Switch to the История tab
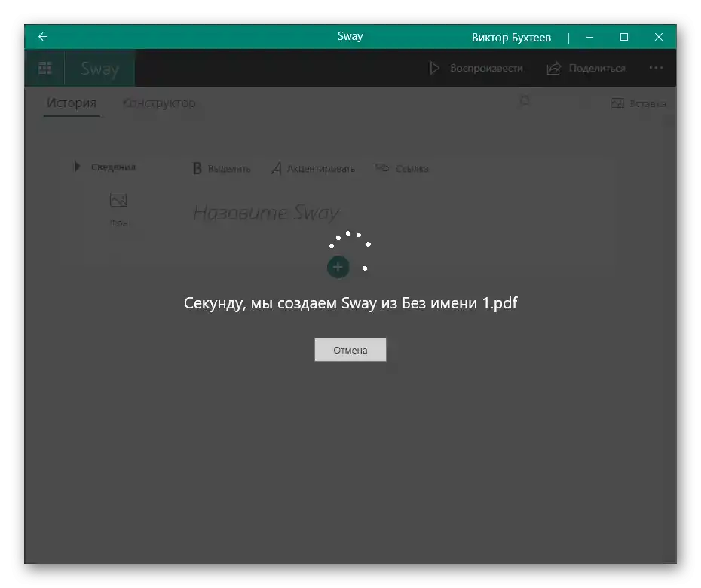Image resolution: width=701 pixels, height=588 pixels. click(72, 103)
